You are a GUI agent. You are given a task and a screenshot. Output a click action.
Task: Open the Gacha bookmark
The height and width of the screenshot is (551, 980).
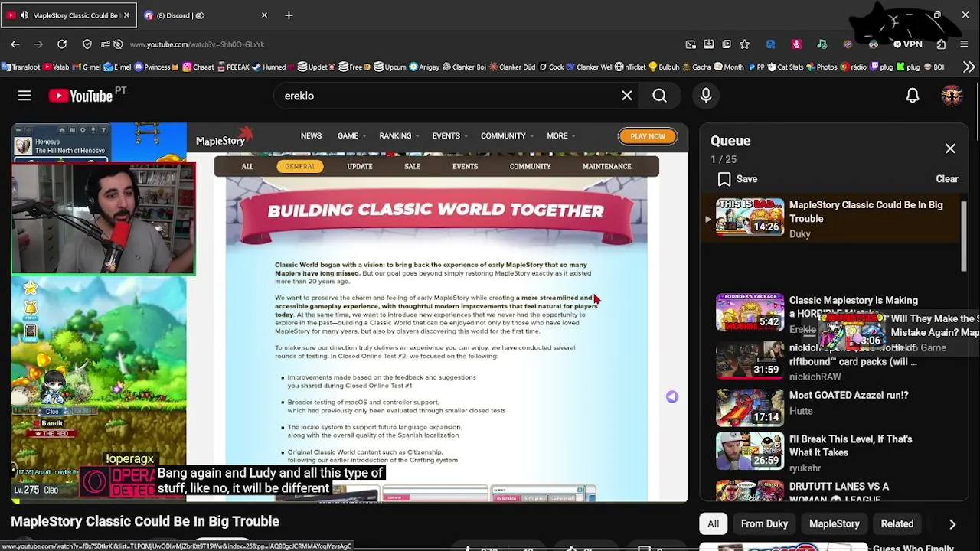pos(696,67)
